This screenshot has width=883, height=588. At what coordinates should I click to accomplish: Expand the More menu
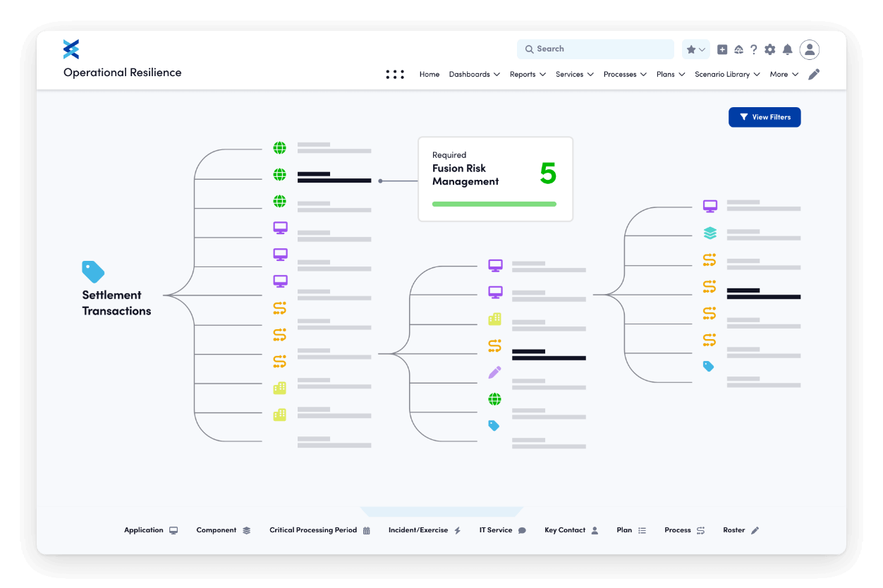784,74
